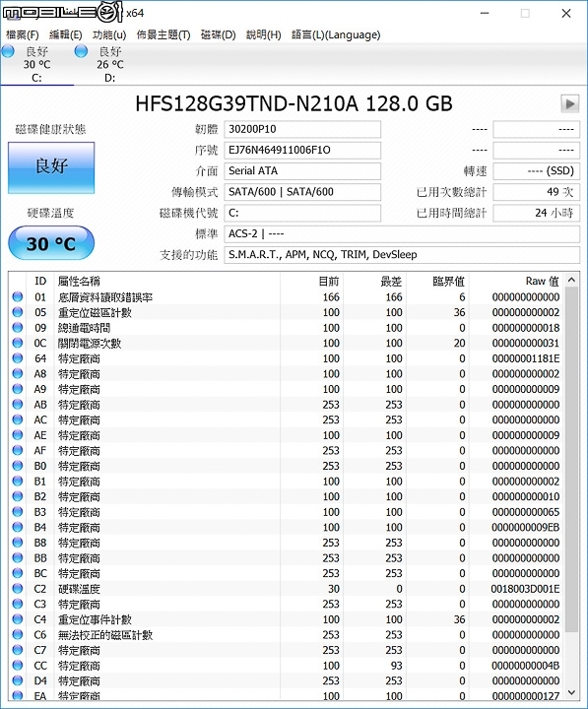Click the rotation rate field showing (SSD)
Viewport: 588px width, 709px height.
(536, 171)
